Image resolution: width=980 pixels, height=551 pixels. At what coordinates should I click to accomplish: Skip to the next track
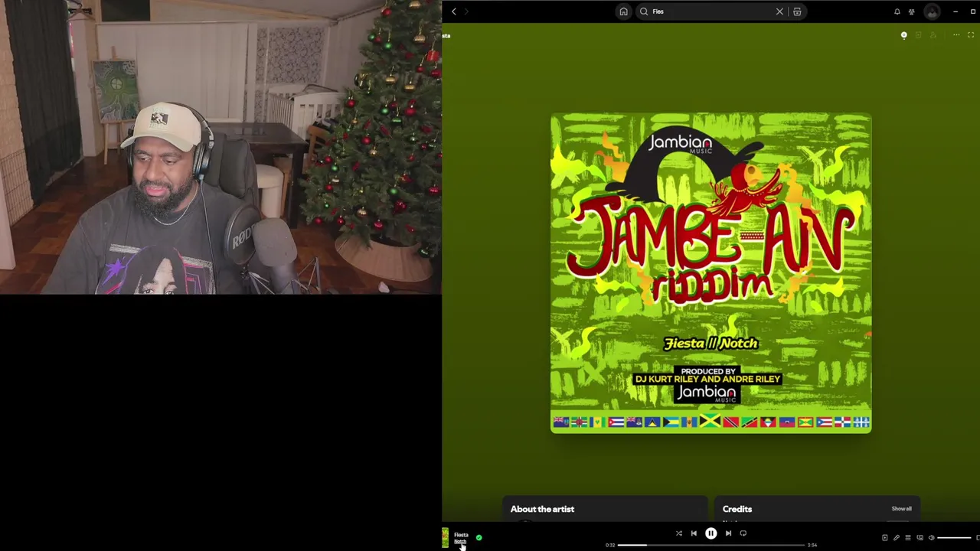click(728, 533)
